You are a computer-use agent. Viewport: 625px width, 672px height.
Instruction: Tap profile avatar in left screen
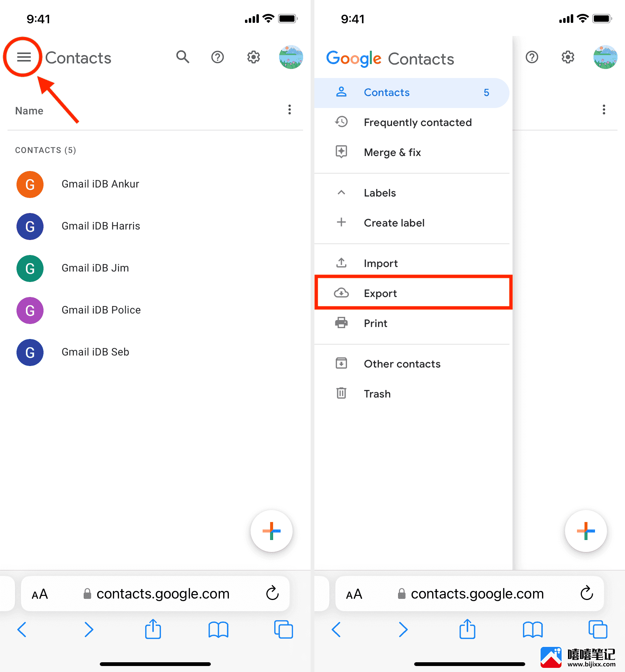[x=291, y=57]
